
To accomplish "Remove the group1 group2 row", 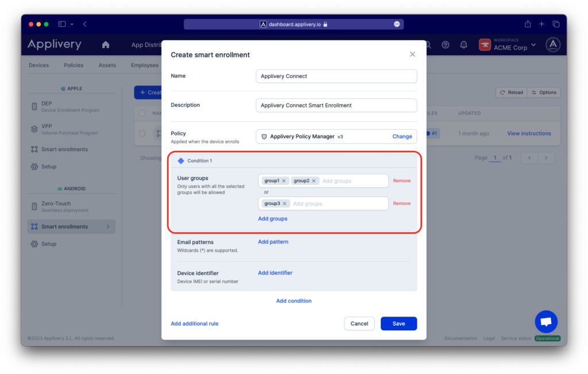I will (401, 181).
